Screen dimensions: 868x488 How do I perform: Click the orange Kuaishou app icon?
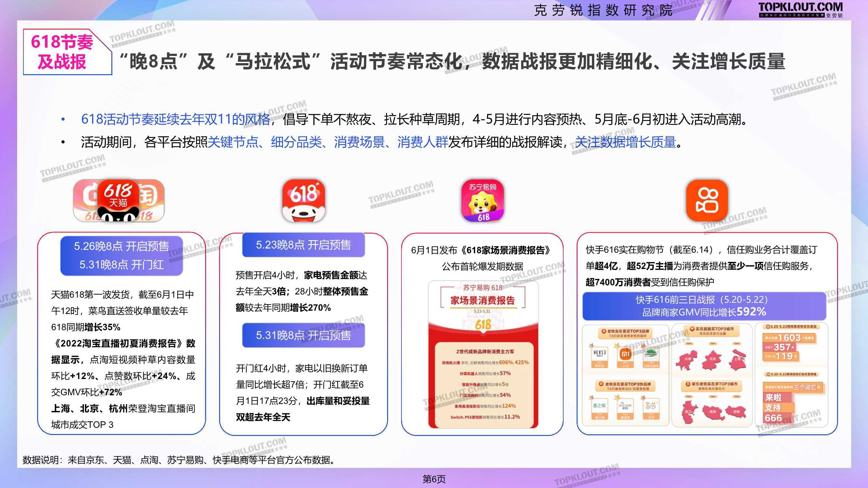point(707,201)
